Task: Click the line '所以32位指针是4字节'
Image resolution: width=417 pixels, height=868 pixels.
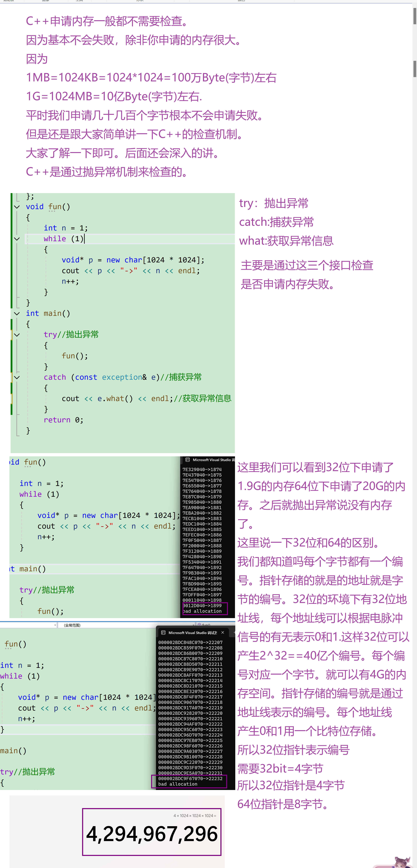Action: 291,785
